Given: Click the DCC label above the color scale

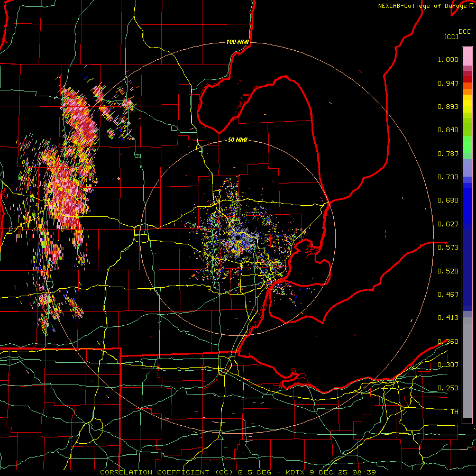Looking at the screenshot, I should coord(465,32).
